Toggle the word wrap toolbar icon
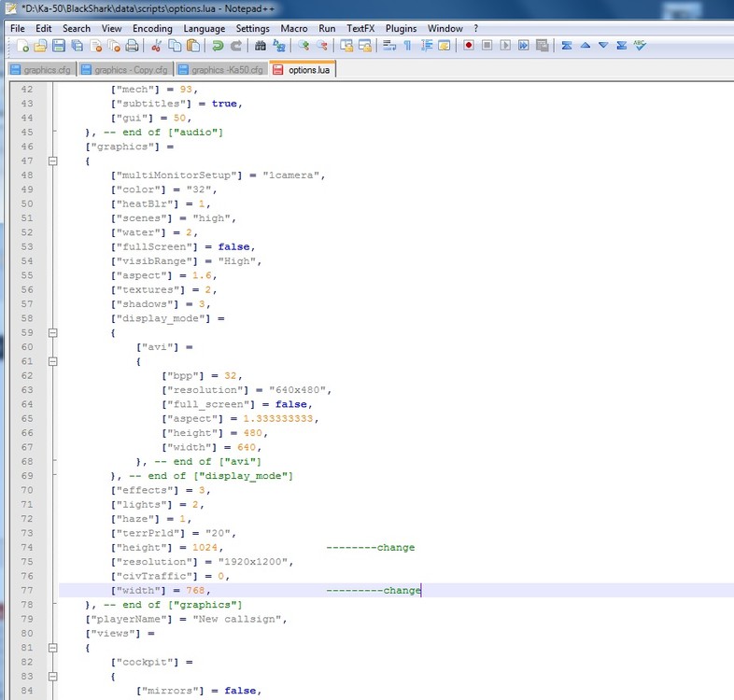This screenshot has height=700, width=734. 388,45
